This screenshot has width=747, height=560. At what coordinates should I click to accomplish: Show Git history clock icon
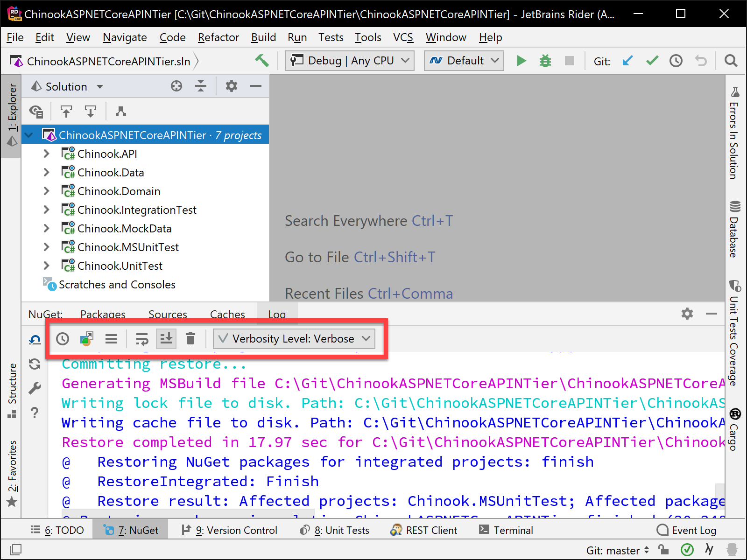(676, 61)
